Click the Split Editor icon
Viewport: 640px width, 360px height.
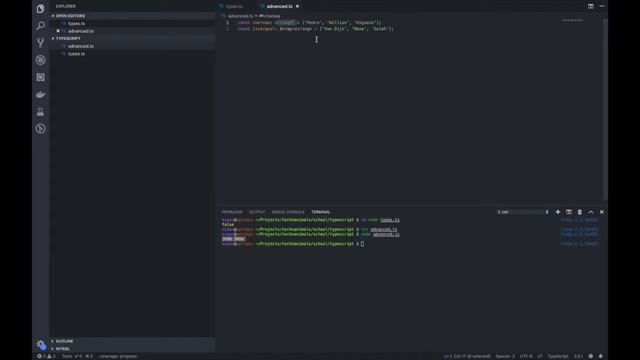click(591, 6)
